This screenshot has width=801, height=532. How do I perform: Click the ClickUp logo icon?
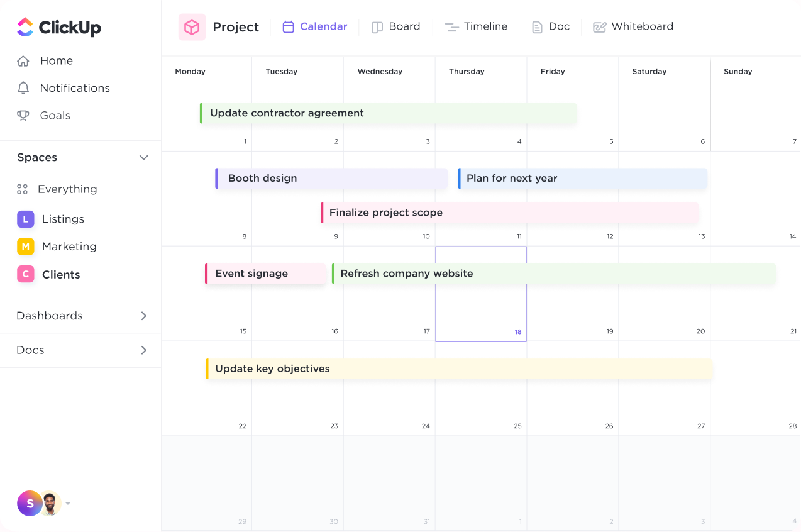coord(25,27)
